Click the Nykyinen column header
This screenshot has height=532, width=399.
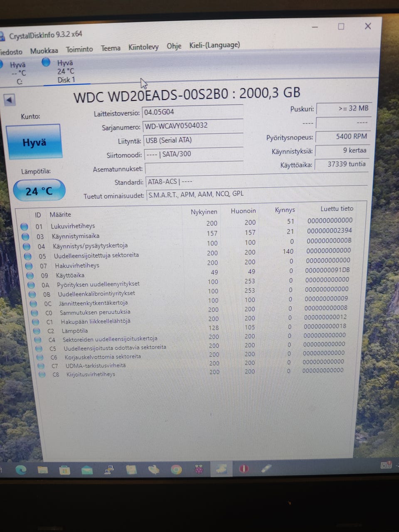(x=204, y=212)
